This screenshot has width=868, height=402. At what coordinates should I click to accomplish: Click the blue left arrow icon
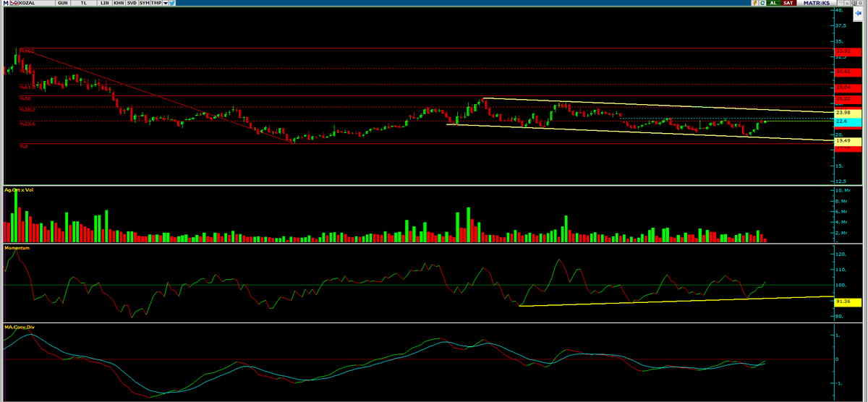pos(858,13)
